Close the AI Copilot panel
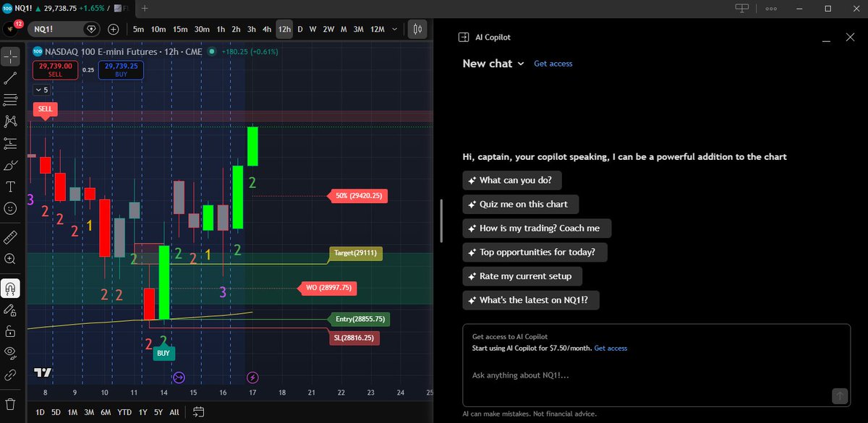 850,37
